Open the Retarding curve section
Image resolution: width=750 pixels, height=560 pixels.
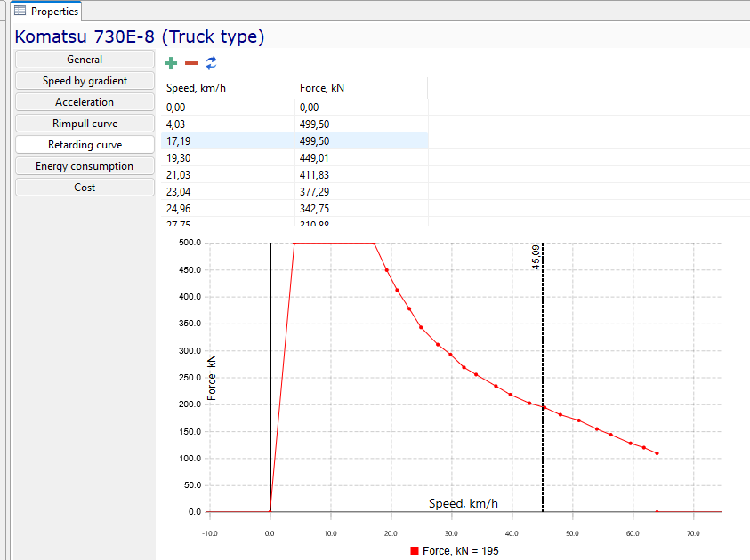[85, 145]
